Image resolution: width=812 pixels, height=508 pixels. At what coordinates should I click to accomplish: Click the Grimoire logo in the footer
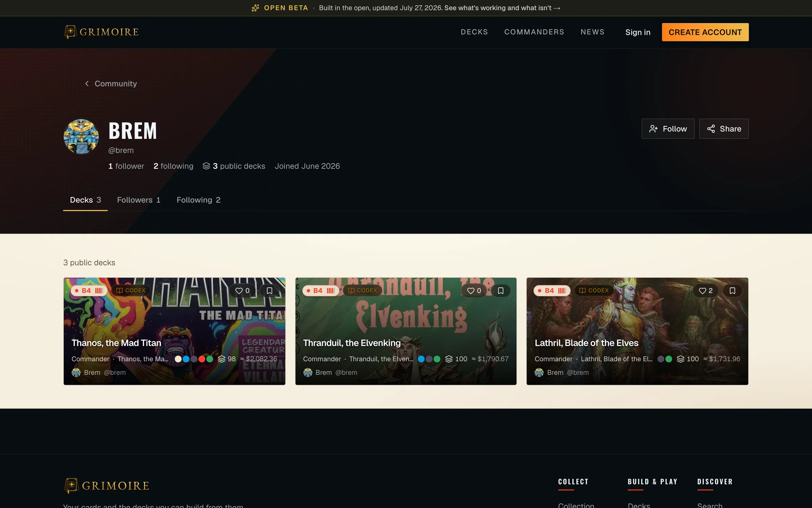point(107,486)
